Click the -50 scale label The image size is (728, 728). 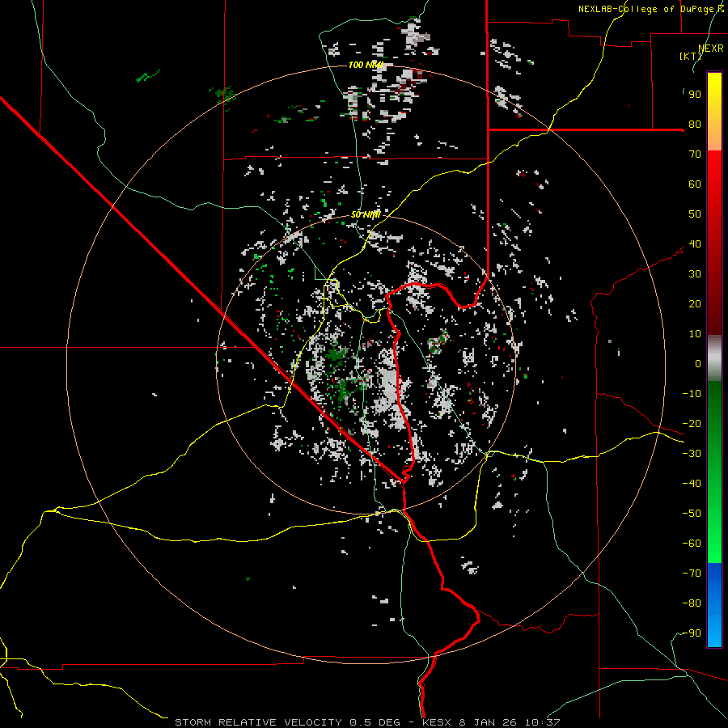pos(692,514)
